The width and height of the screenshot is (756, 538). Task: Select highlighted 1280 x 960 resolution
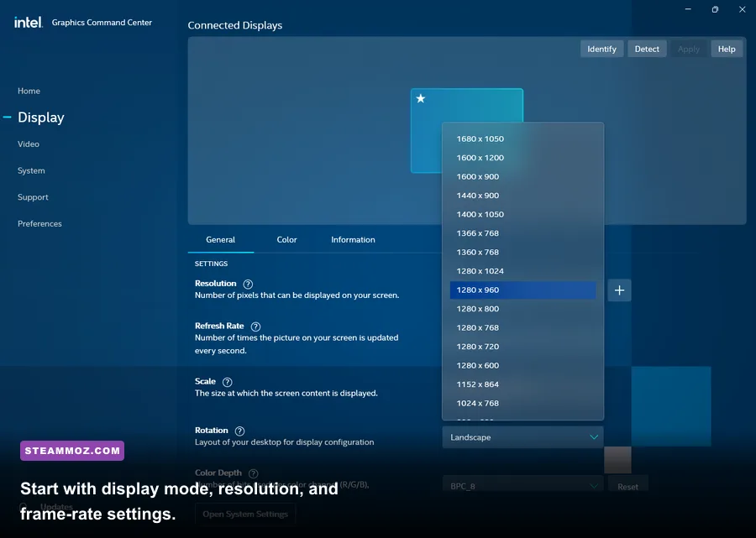522,290
